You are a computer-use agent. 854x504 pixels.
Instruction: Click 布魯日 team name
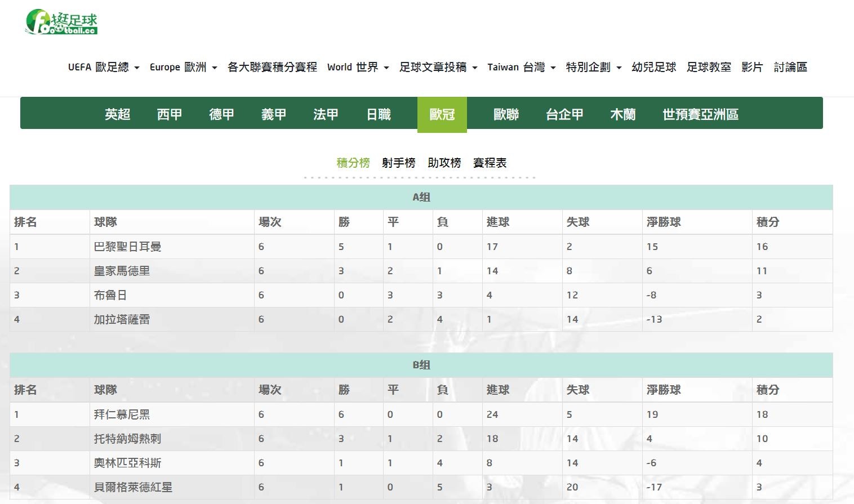pyautogui.click(x=110, y=295)
